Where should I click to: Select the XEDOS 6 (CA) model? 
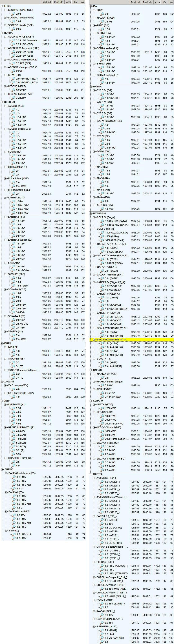105,205
